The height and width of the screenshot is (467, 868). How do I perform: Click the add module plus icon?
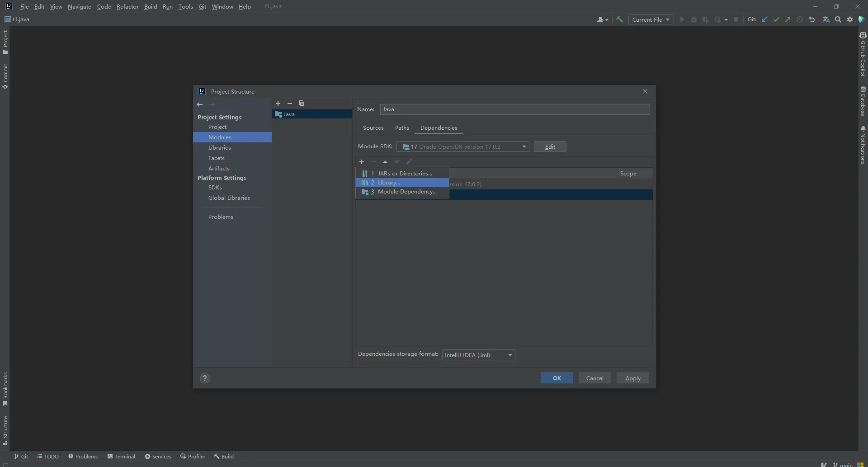[x=278, y=104]
